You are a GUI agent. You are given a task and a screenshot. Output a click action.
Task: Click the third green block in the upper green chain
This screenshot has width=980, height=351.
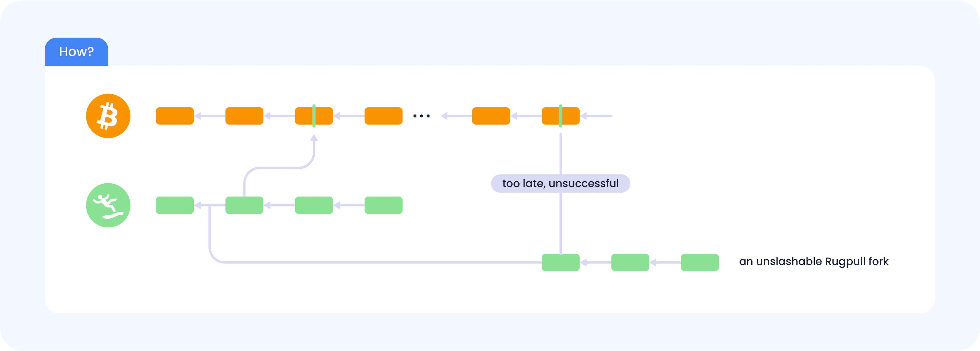pyautogui.click(x=314, y=205)
